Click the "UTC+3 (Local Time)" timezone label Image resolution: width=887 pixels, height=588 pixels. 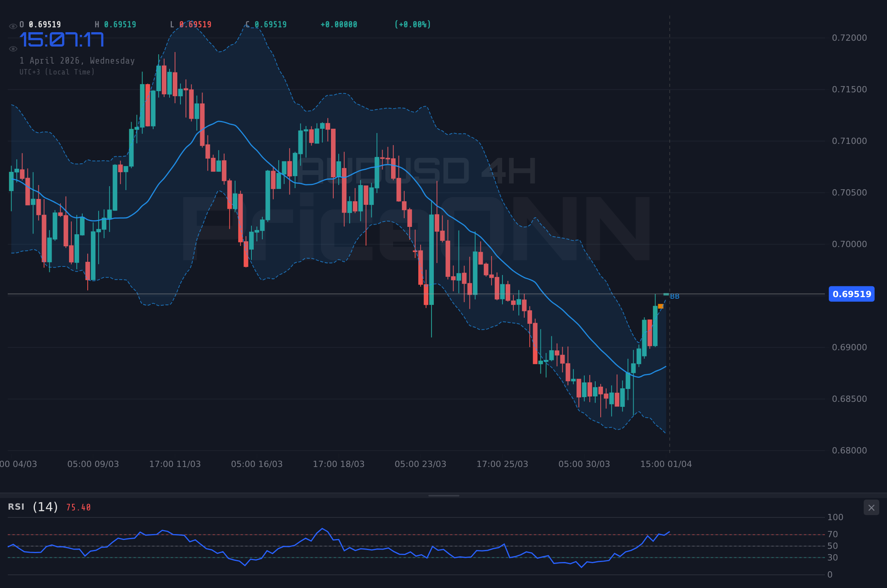point(57,72)
